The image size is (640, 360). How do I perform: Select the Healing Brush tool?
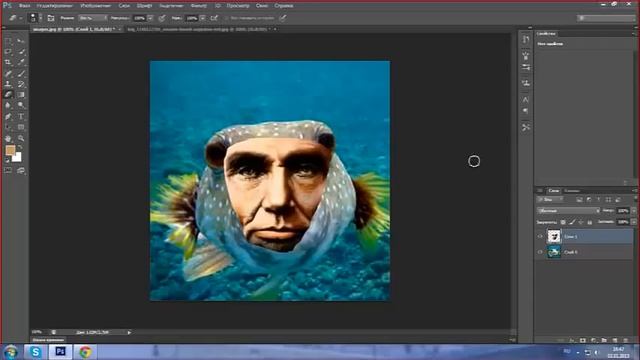(x=8, y=73)
